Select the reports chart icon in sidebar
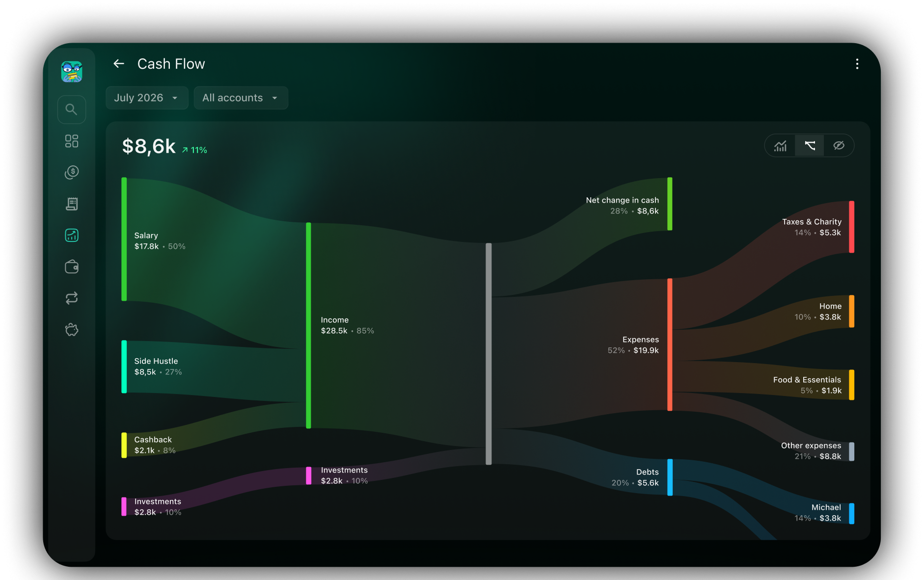The width and height of the screenshot is (924, 580). (x=72, y=236)
